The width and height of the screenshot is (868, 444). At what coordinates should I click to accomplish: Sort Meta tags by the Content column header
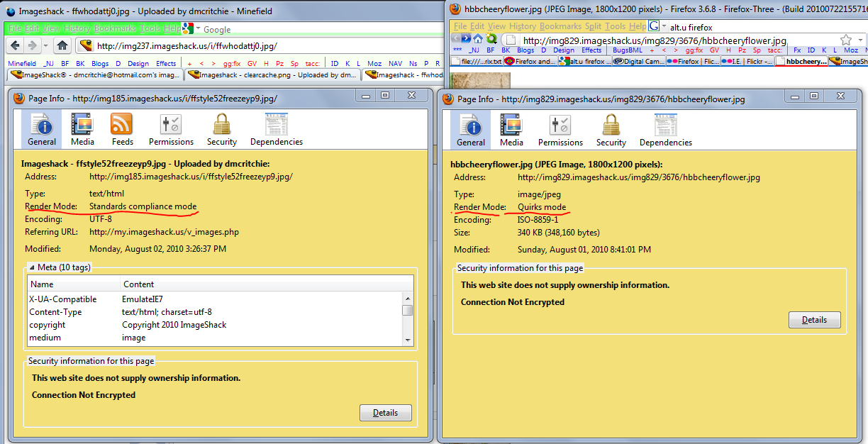[x=267, y=284]
